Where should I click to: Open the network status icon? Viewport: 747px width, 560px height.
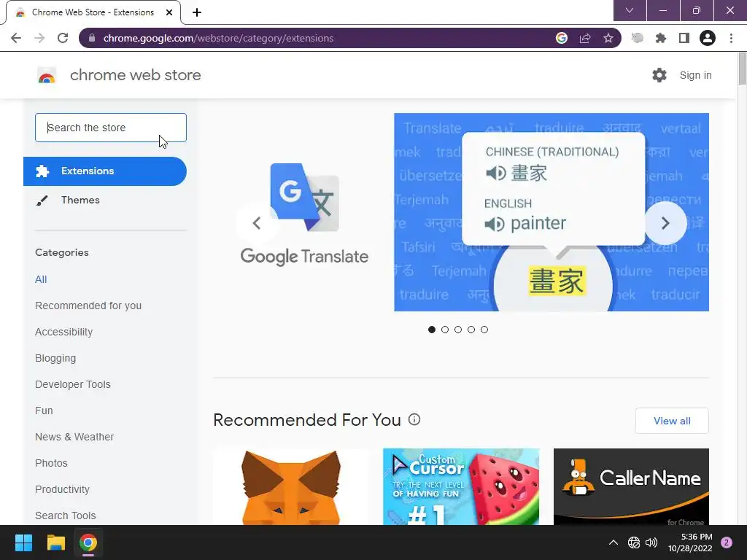(634, 542)
